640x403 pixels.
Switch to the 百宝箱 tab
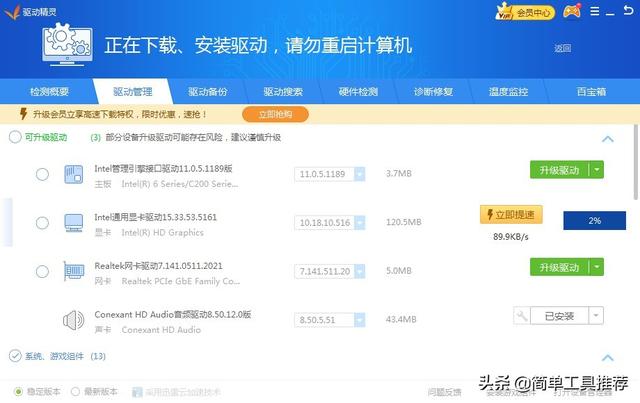pyautogui.click(x=591, y=92)
